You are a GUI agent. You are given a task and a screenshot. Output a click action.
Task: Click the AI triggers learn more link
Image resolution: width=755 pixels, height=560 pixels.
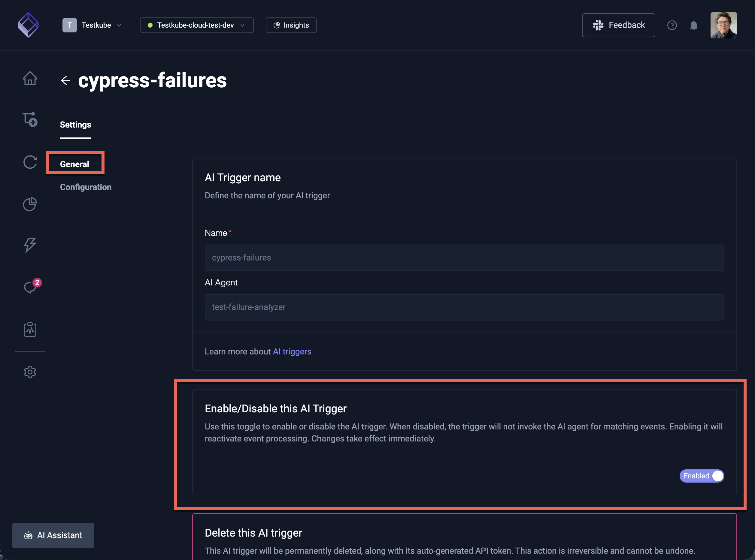292,351
